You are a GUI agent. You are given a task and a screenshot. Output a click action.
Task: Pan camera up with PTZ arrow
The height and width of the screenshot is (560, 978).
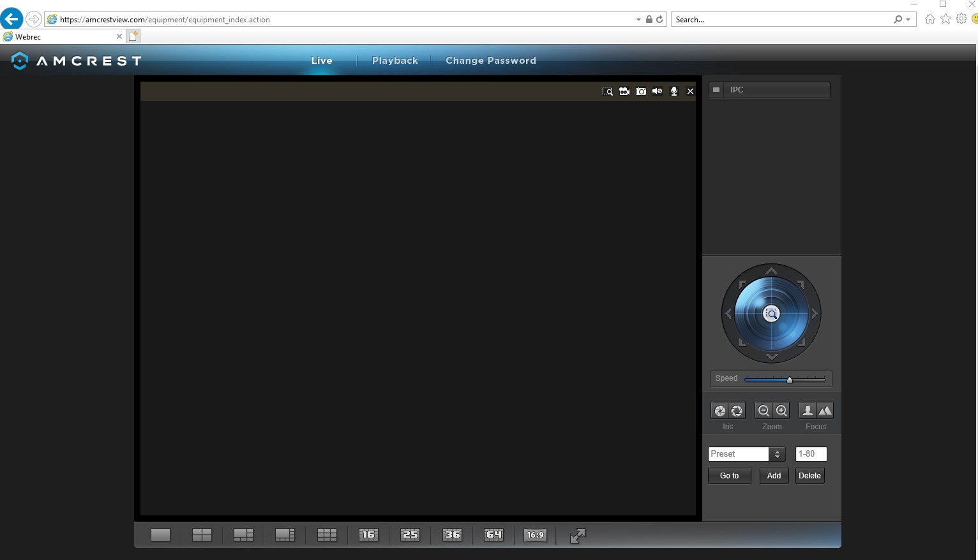click(771, 271)
